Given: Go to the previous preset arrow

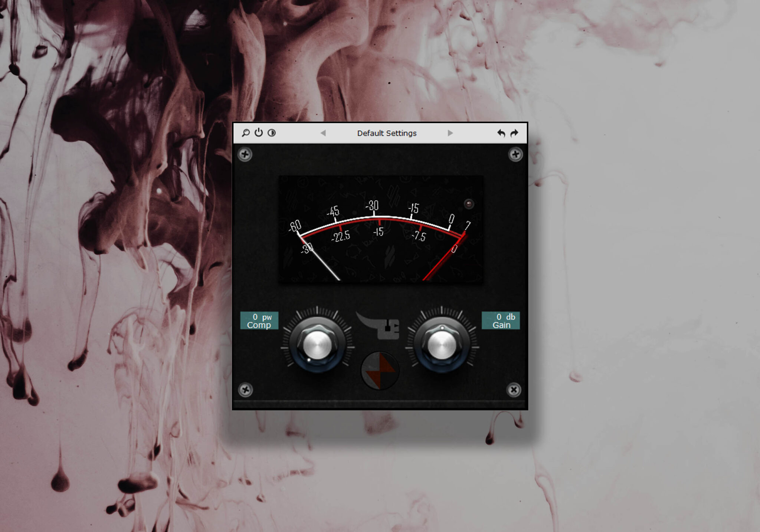Looking at the screenshot, I should pos(323,133).
